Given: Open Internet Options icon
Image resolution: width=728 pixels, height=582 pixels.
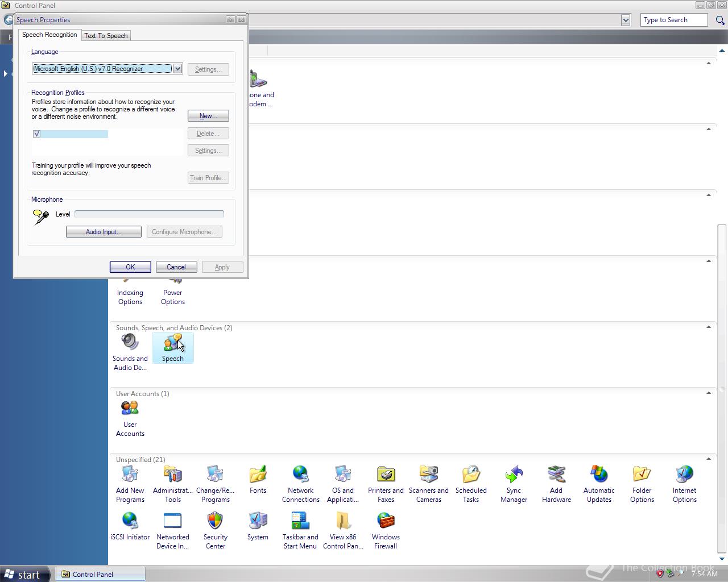Looking at the screenshot, I should [684, 484].
